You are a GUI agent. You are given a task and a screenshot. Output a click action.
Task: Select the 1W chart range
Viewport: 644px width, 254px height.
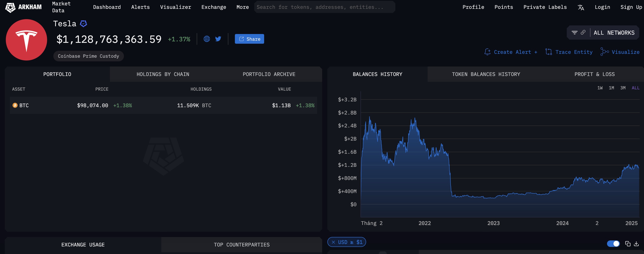point(600,88)
